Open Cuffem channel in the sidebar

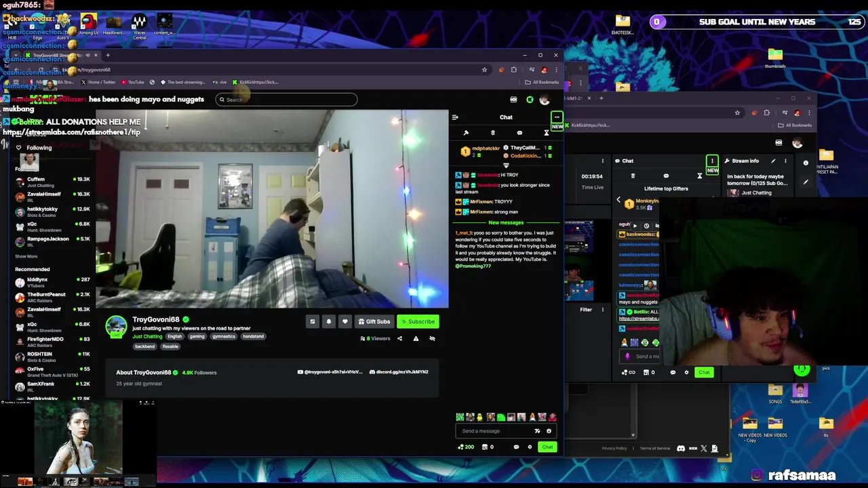tap(53, 182)
